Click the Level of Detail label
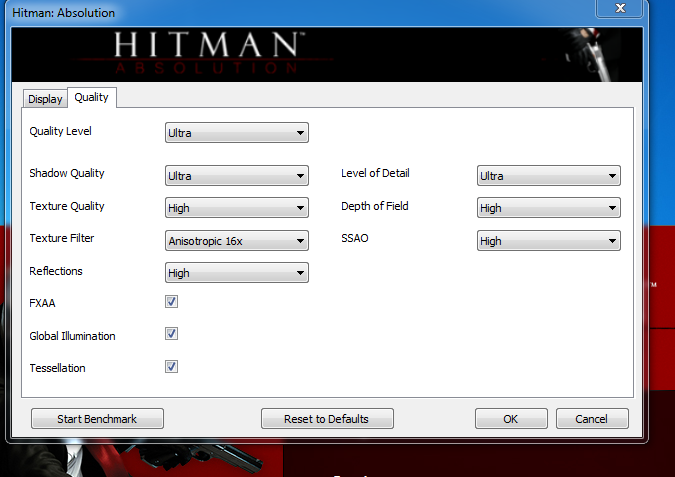Image resolution: width=675 pixels, height=477 pixels. pos(375,173)
